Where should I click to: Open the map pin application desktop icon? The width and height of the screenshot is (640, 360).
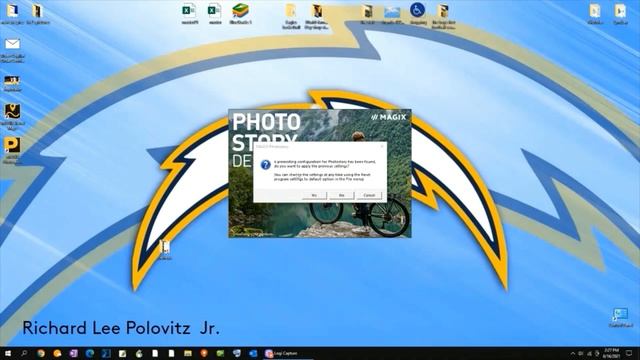pos(12,116)
